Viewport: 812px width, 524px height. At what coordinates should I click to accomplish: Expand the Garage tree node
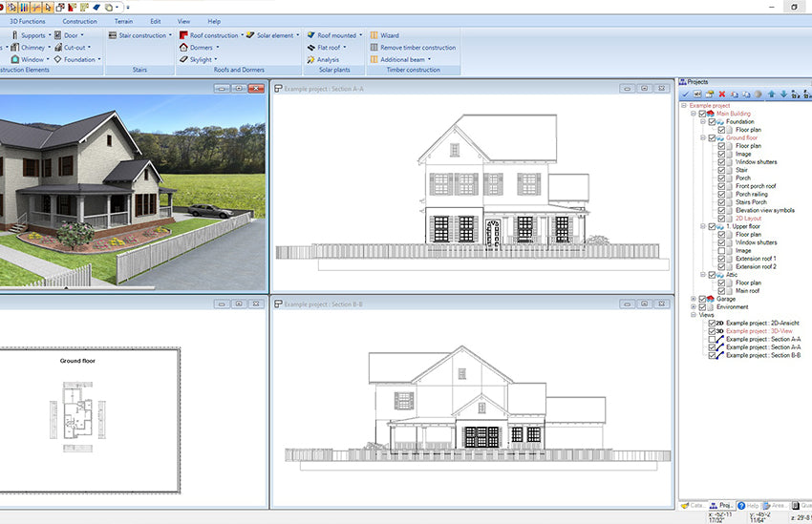(x=694, y=299)
